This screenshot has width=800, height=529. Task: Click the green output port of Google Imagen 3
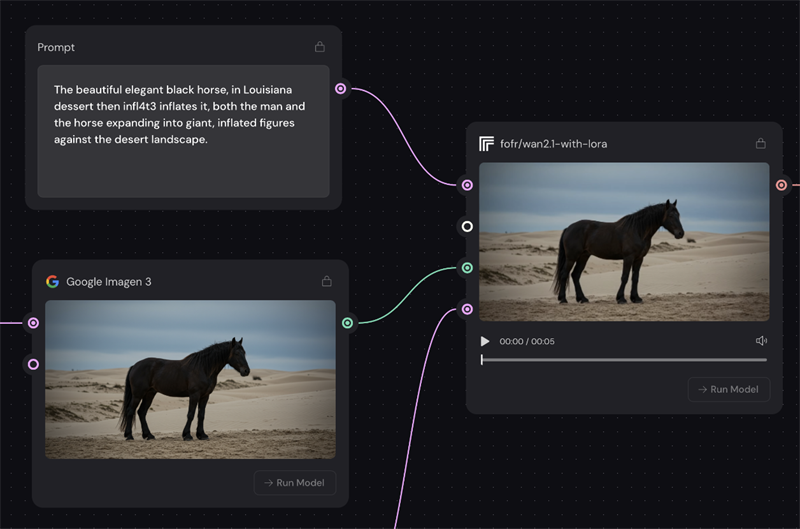pos(347,323)
